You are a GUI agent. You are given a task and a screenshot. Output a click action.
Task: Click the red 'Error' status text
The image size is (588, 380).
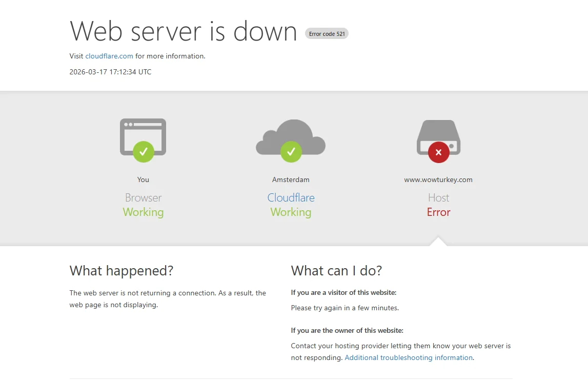pos(438,212)
